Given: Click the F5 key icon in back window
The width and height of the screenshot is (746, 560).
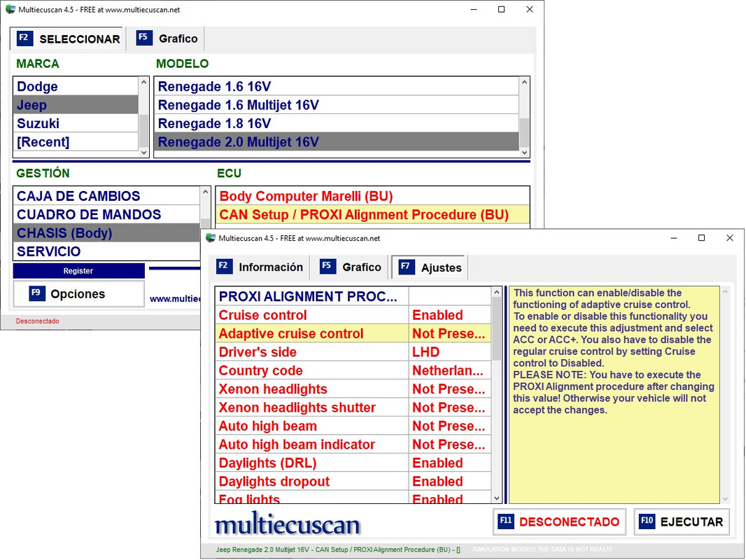Looking at the screenshot, I should click(144, 38).
